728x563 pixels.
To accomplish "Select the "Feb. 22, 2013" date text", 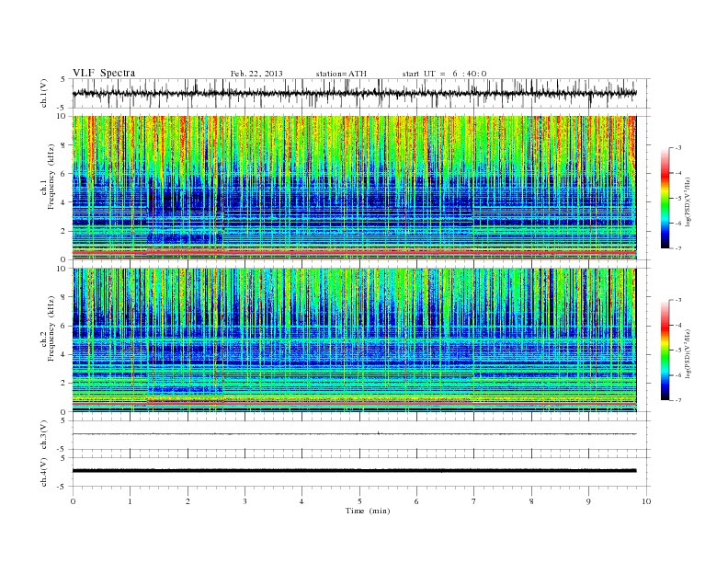I will coord(256,74).
